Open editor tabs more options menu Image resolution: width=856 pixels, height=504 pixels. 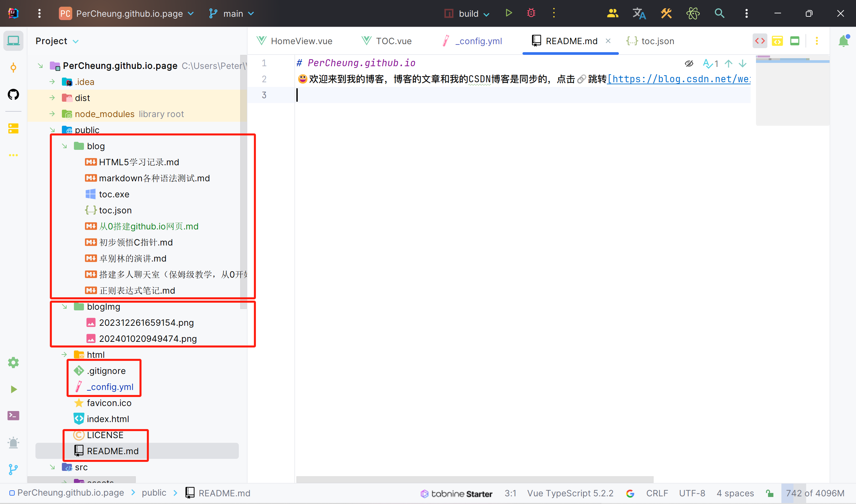(817, 41)
